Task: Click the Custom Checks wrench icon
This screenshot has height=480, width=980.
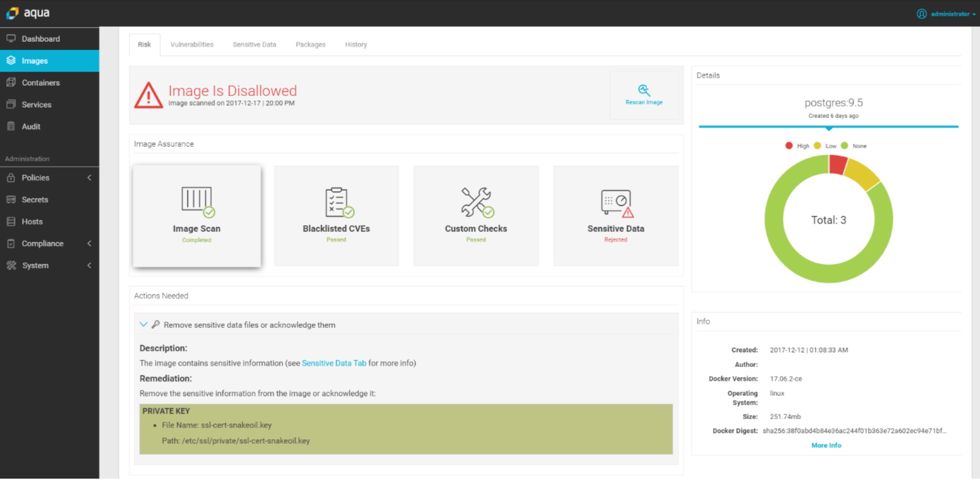Action: tap(477, 202)
